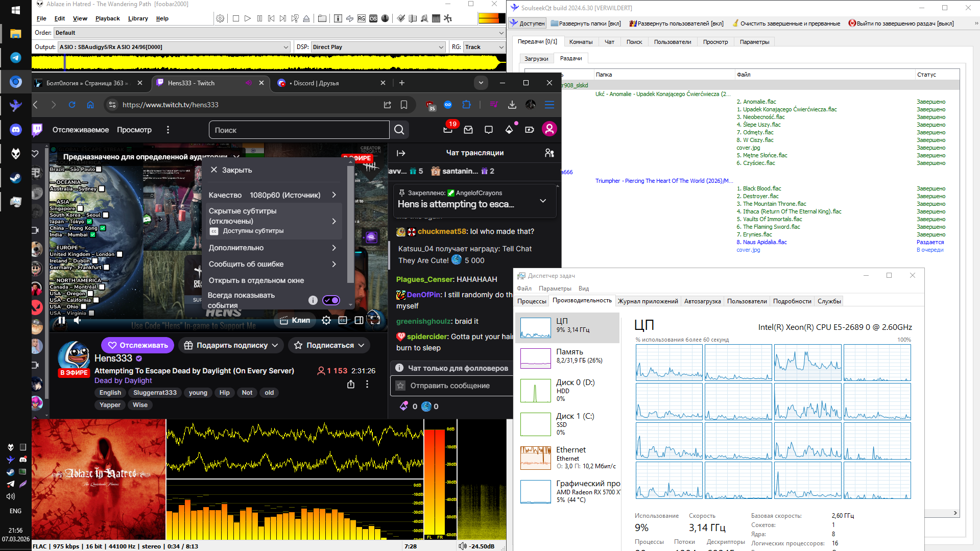
Task: Switch to the 'Поиск' tab in SoulseekQt
Action: (x=634, y=42)
